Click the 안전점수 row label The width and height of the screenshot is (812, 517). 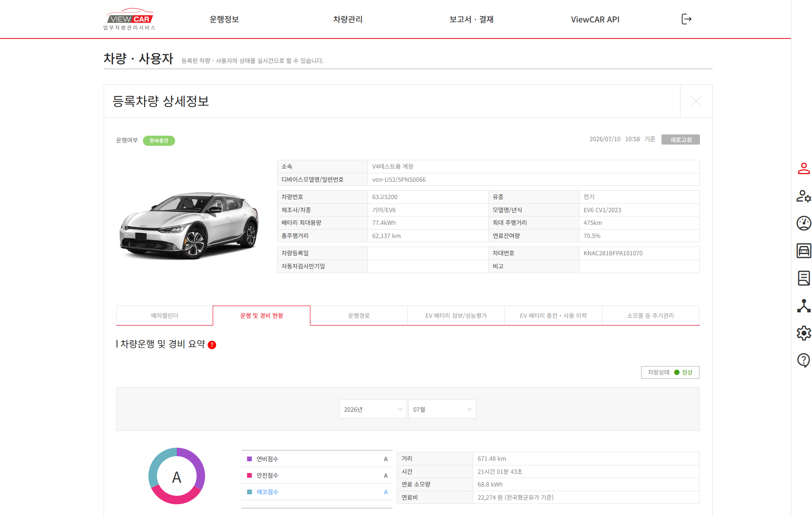(267, 476)
